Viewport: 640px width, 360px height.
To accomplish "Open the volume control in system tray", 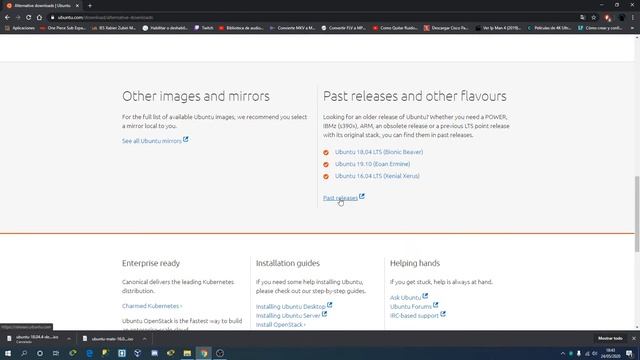I will point(595,353).
